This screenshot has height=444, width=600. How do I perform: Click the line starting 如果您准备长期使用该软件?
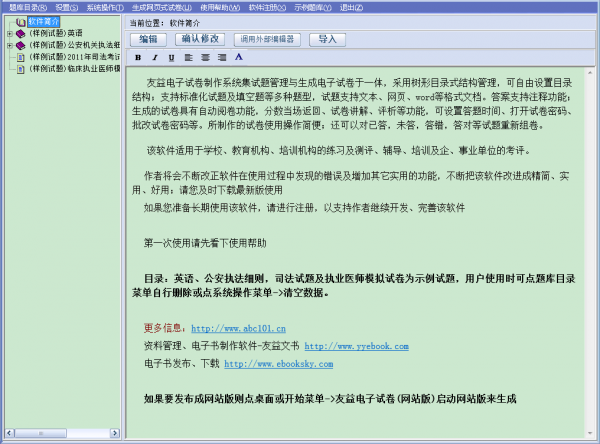click(x=304, y=208)
